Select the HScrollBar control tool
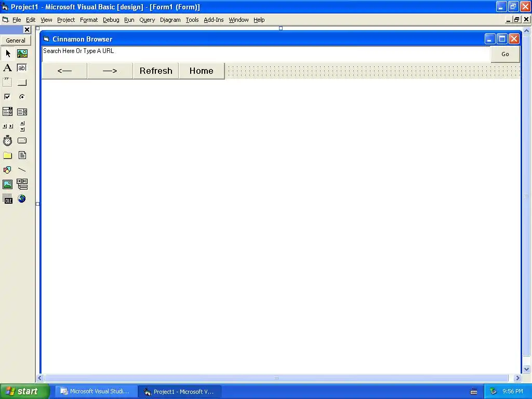This screenshot has width=532, height=399. click(x=7, y=126)
